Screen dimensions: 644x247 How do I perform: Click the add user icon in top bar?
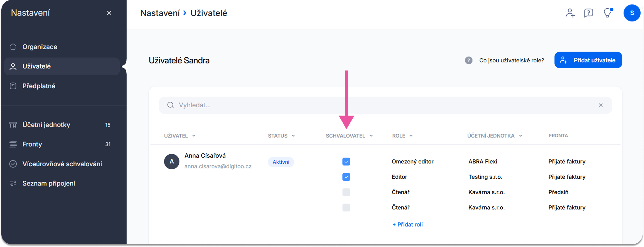[x=570, y=13]
